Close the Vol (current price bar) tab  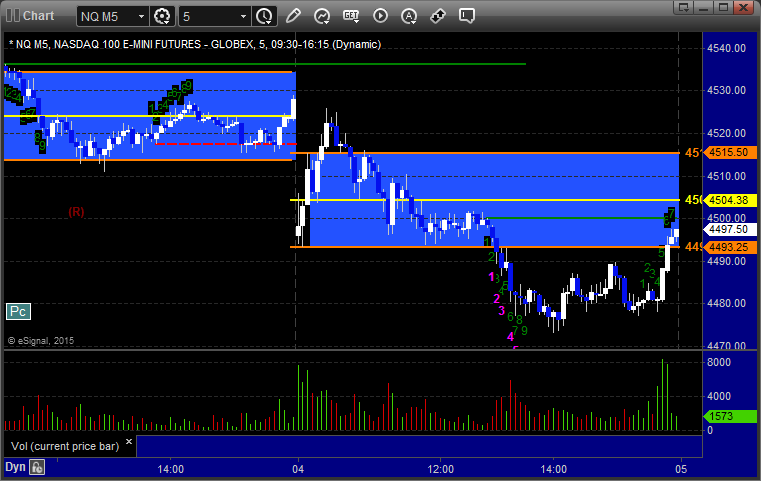point(129,442)
